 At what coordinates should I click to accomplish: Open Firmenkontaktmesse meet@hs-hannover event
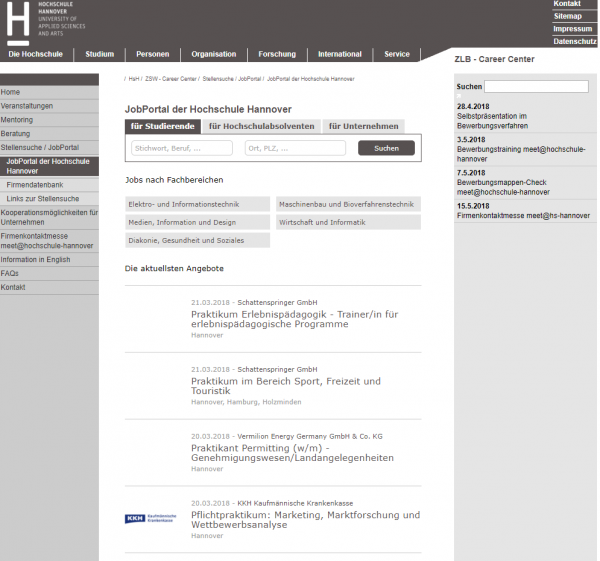tap(523, 216)
